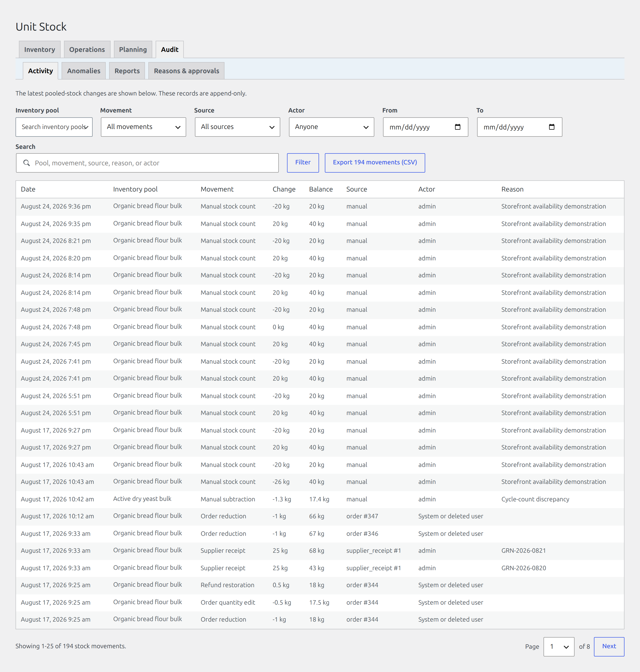Open Reasons & approvals sub-tab
Viewport: 640px width, 672px height.
click(186, 71)
